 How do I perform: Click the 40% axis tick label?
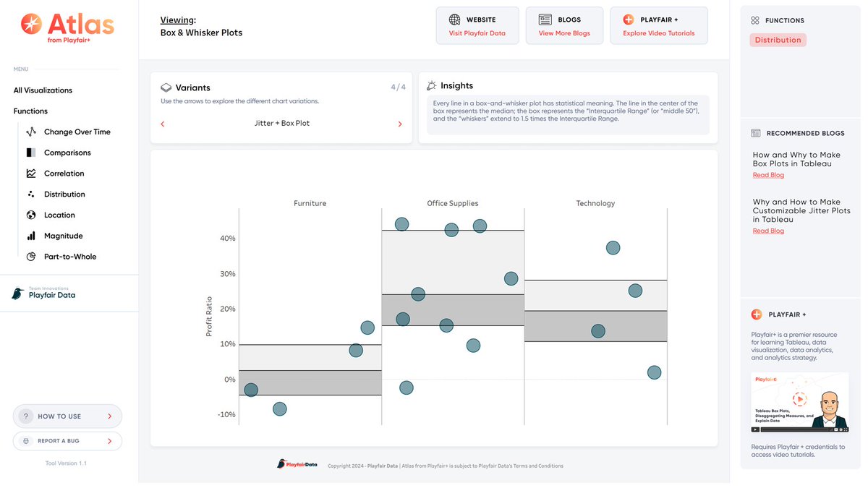(x=227, y=239)
